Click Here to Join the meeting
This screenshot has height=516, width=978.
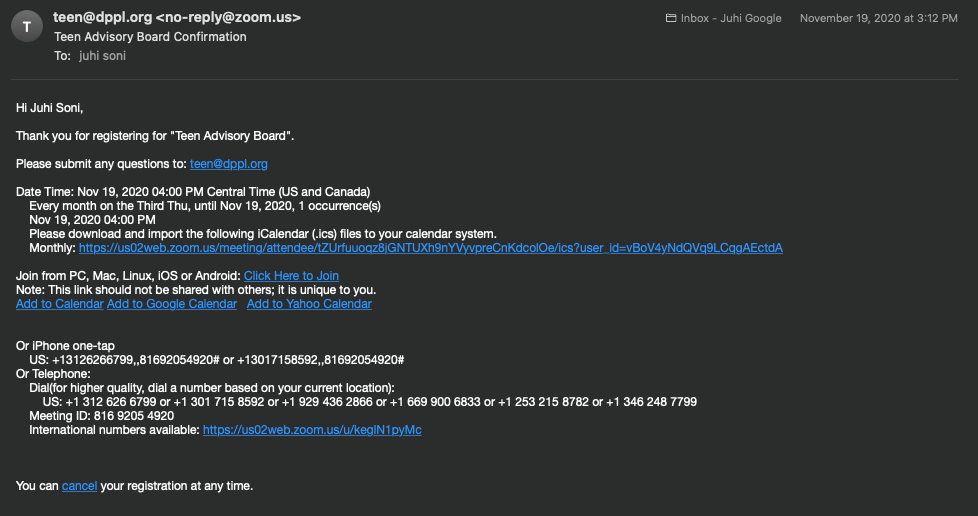[291, 276]
